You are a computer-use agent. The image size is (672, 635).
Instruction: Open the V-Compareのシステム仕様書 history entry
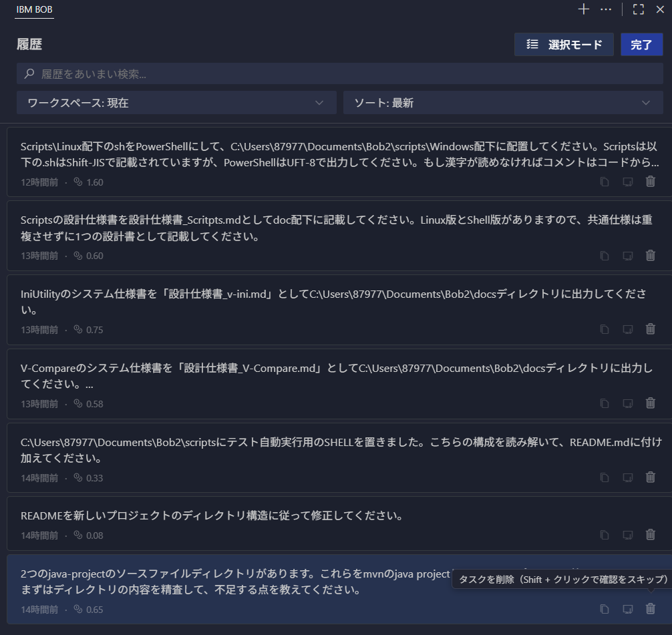(x=339, y=384)
